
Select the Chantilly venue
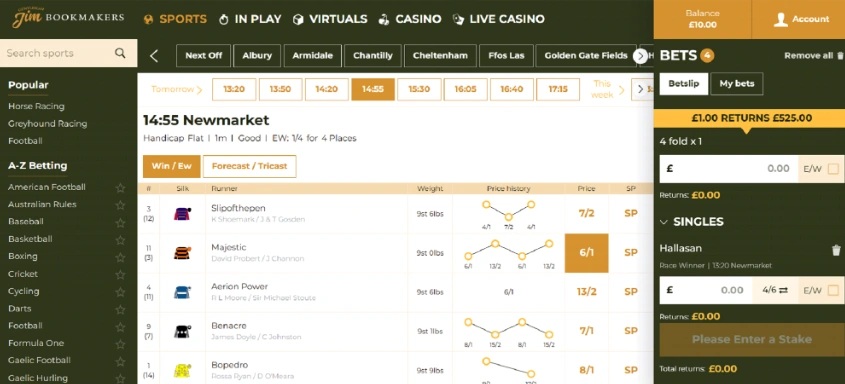[x=373, y=55]
